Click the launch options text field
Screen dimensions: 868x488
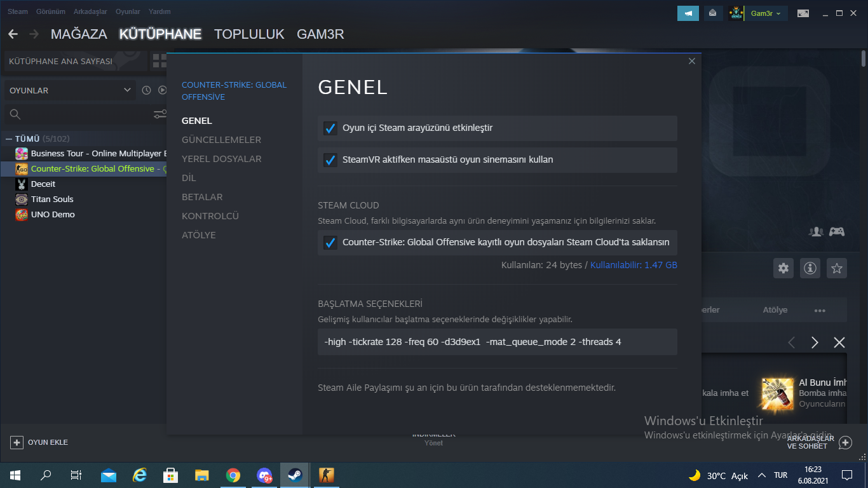(x=498, y=342)
